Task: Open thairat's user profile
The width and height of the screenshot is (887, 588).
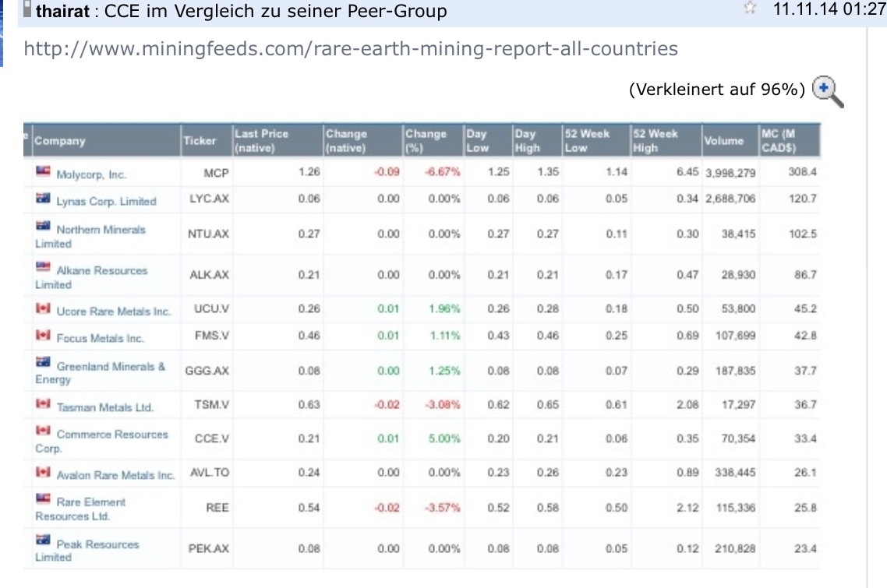Action: [x=62, y=12]
